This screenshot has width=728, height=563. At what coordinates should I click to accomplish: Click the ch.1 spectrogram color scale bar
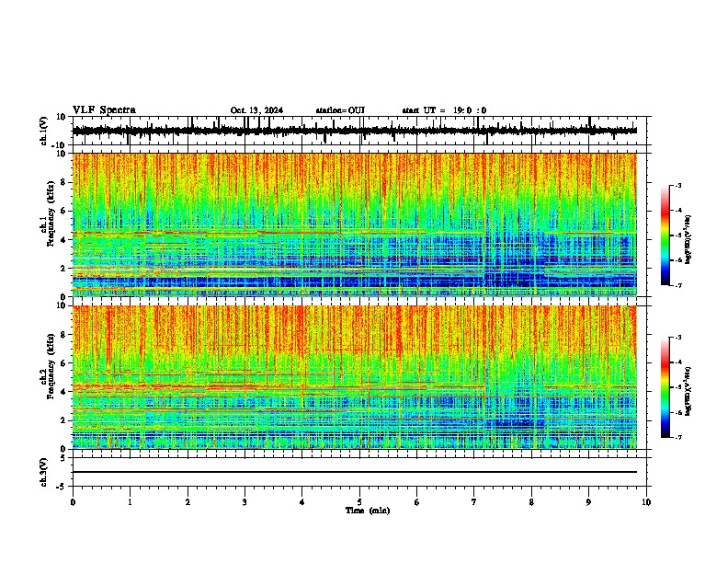665,236
